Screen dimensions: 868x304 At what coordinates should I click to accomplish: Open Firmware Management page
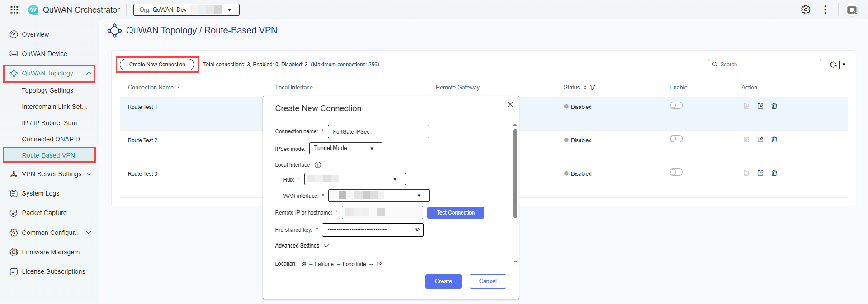54,252
